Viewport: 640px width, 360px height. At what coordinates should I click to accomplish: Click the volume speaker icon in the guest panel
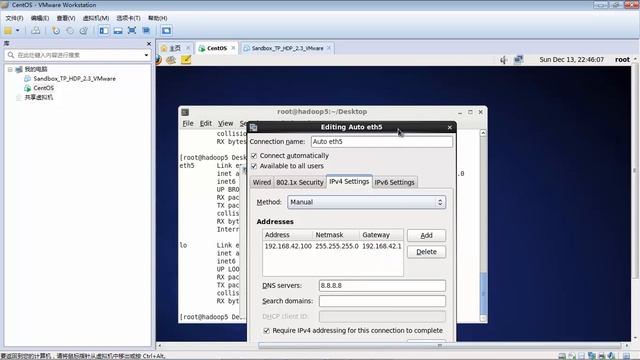pos(504,60)
